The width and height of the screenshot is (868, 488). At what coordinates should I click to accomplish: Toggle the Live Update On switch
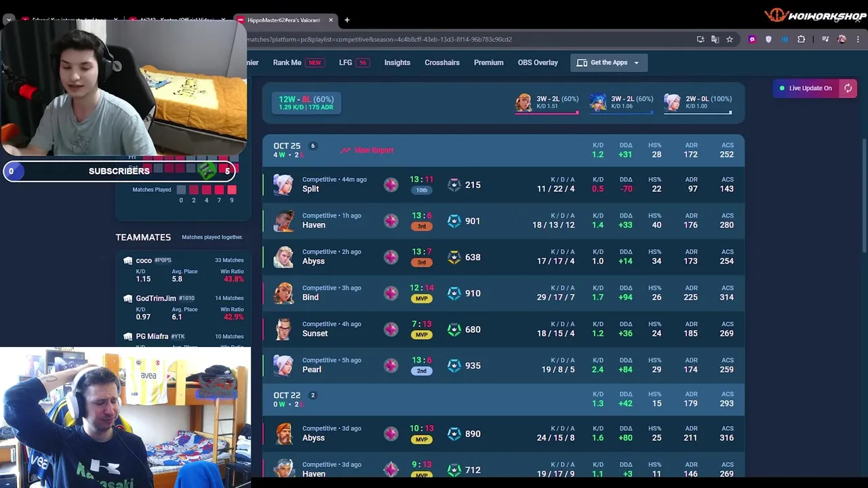(x=806, y=88)
